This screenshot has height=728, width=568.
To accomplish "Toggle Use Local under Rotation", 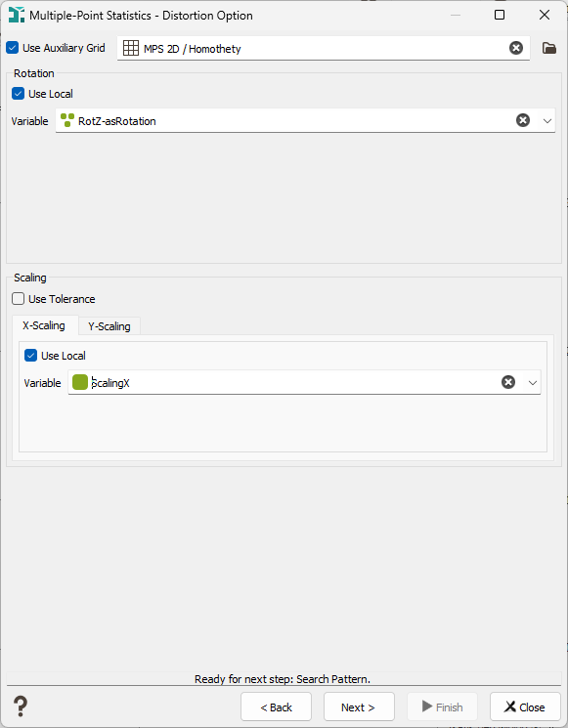I will click(x=19, y=94).
